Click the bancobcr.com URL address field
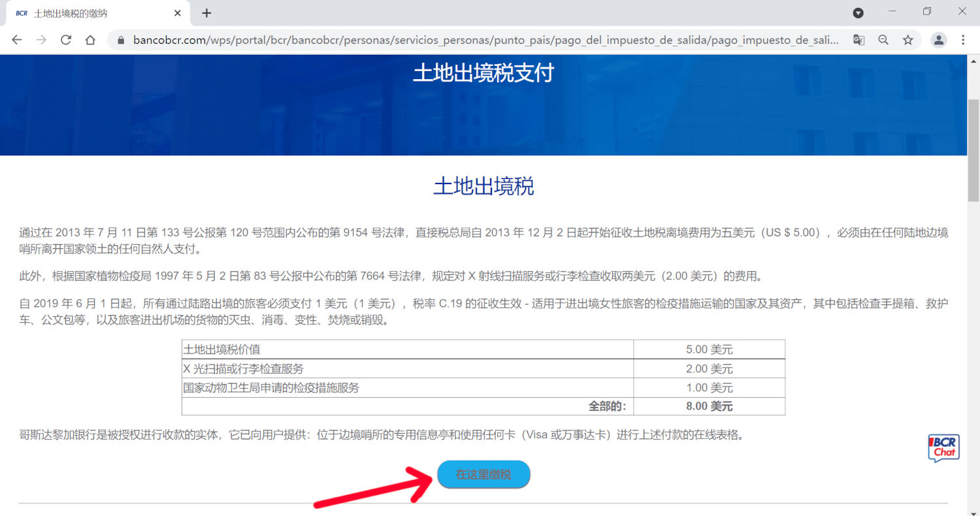 [483, 40]
